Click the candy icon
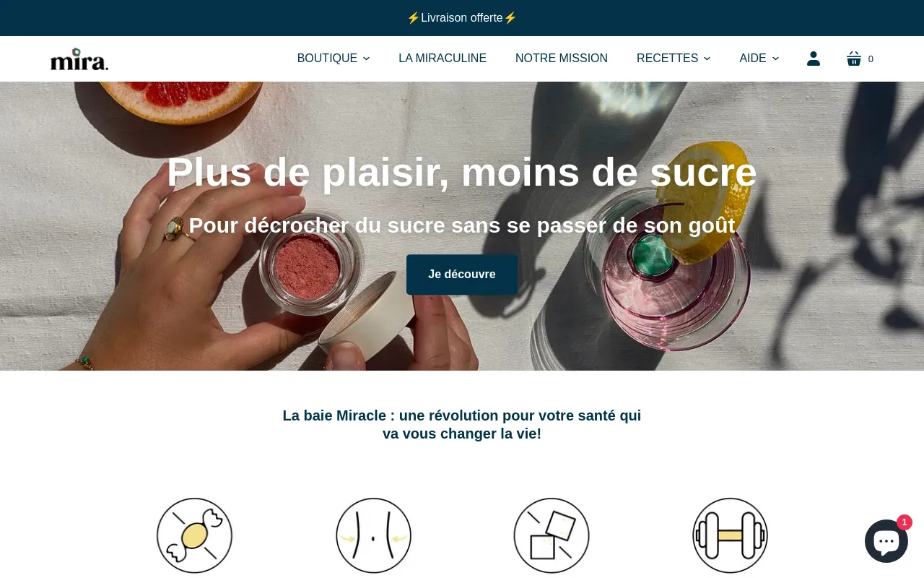 [x=195, y=535]
